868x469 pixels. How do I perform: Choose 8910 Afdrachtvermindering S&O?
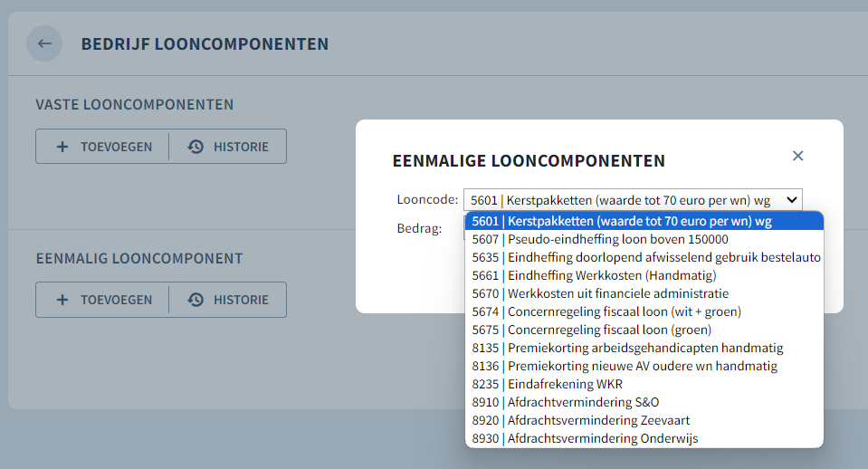[644, 402]
